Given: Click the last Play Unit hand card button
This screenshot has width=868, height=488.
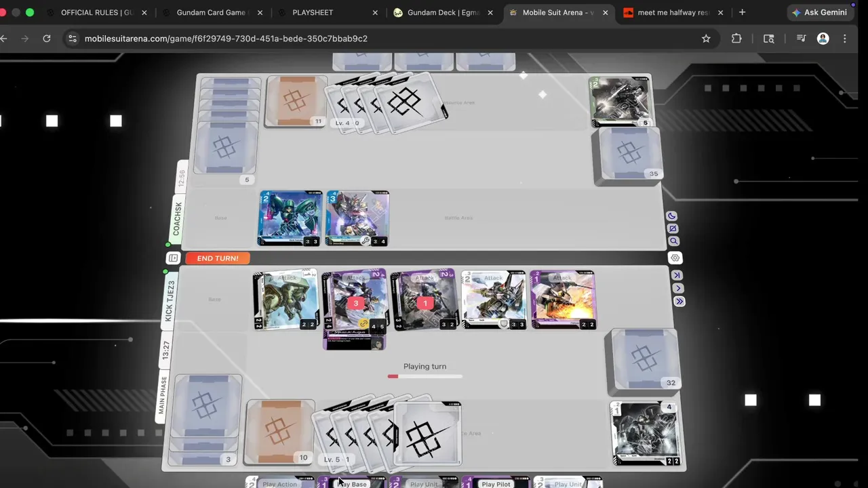Looking at the screenshot, I should tap(568, 484).
